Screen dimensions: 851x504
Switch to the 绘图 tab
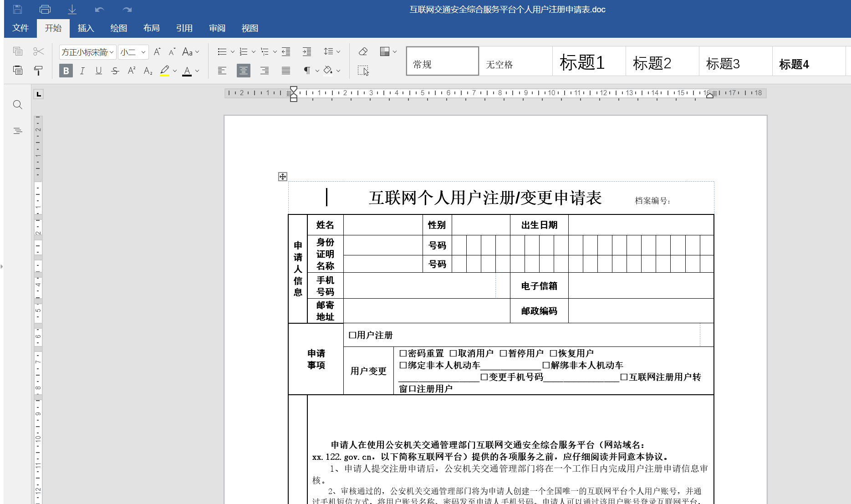[x=118, y=28]
